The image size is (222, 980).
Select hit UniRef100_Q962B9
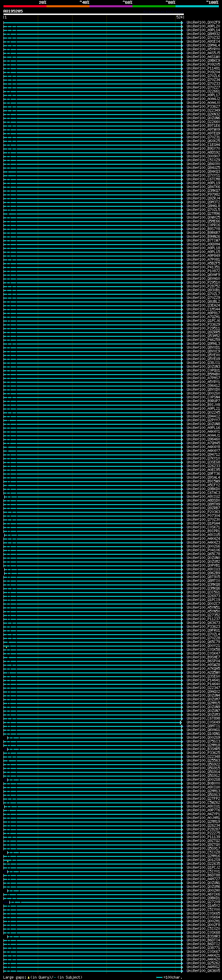[x=203, y=573]
